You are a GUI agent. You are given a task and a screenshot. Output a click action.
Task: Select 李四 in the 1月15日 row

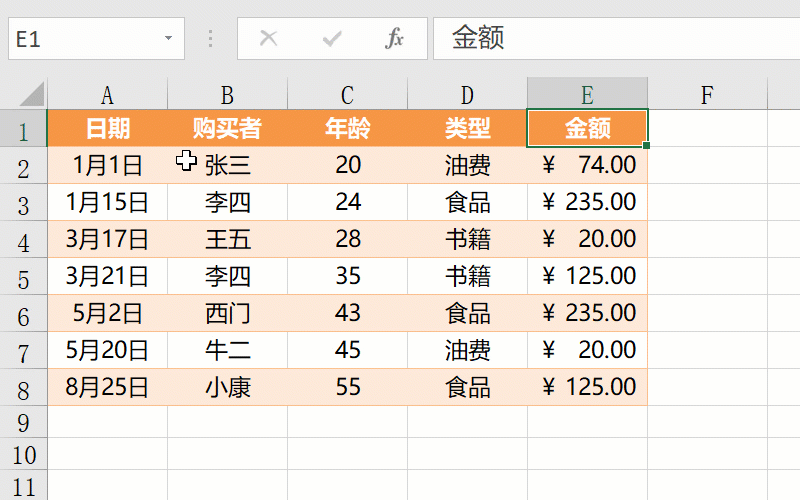228,202
